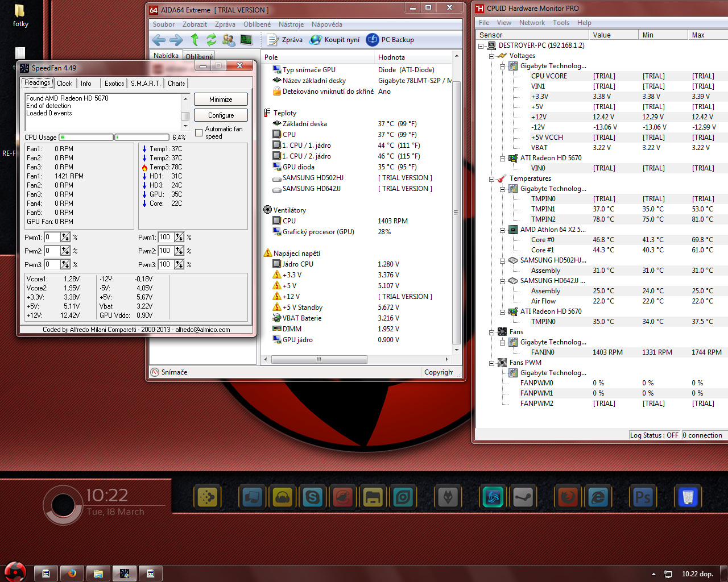Switch to the S.M.A.R.T. tab in SpeedFan
The image size is (728, 582).
point(145,84)
